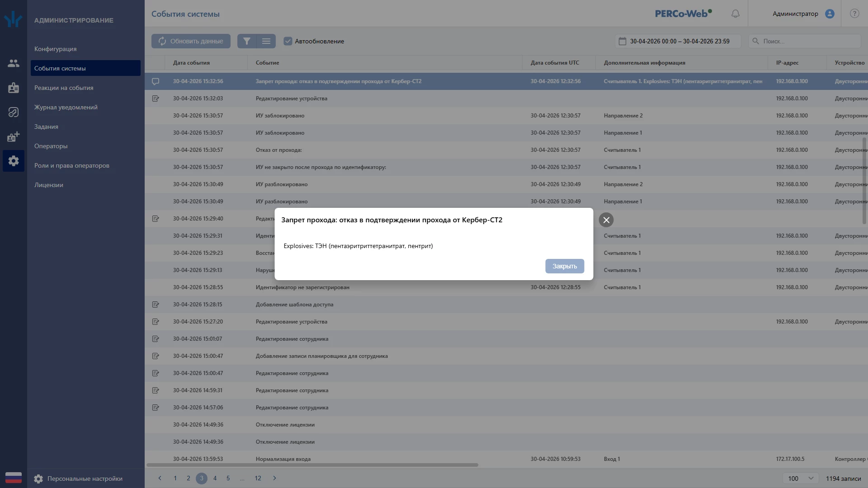Click the Поиск search field
Viewport: 868px width, 488px height.
(x=805, y=41)
